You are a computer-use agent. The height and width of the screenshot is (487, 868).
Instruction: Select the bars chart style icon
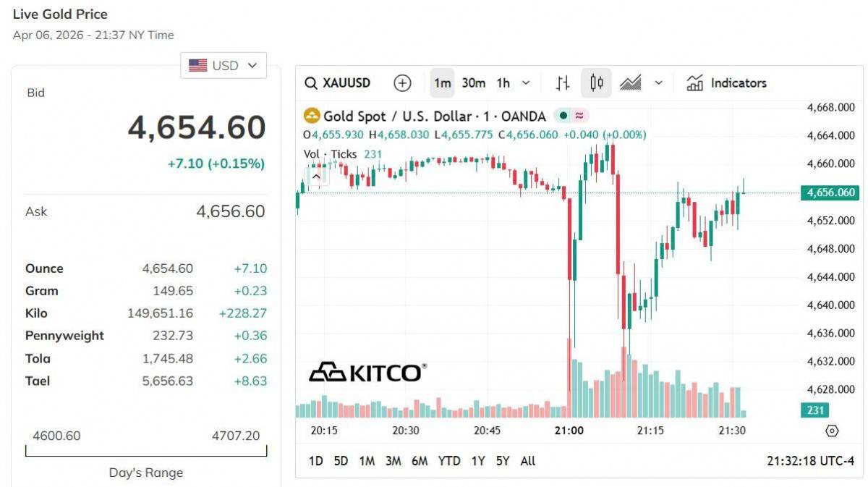(x=563, y=83)
